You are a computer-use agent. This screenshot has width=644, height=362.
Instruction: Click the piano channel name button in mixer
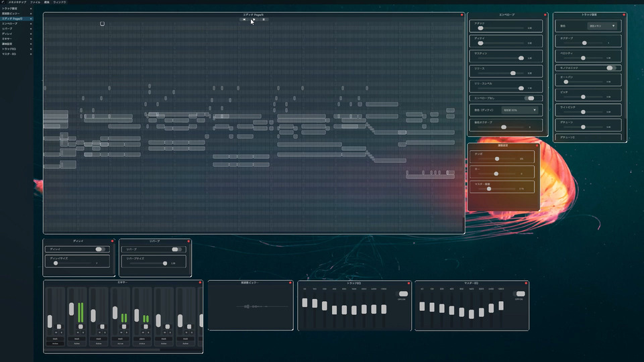click(142, 339)
